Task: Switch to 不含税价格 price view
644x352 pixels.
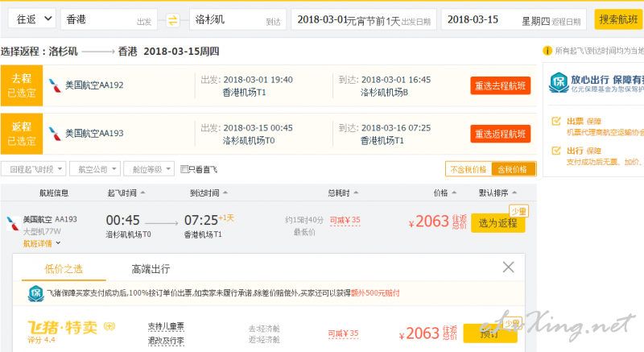Action: tap(469, 169)
